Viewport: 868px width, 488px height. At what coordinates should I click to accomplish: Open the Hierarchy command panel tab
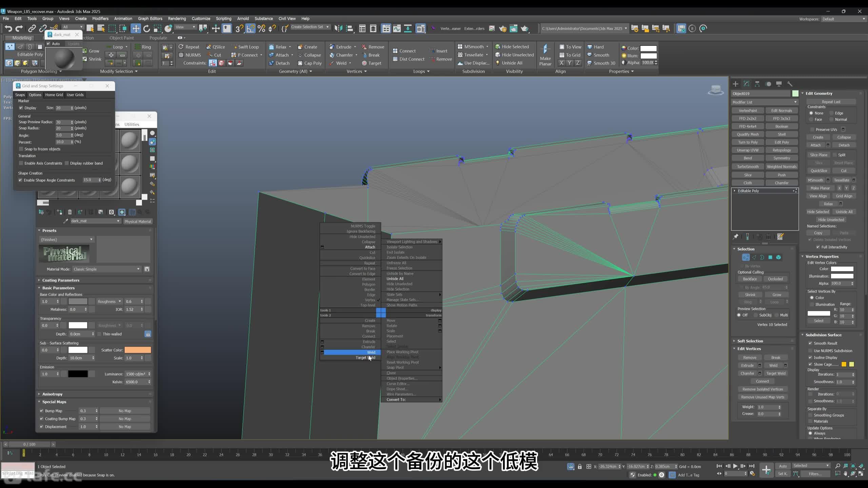[x=757, y=84]
